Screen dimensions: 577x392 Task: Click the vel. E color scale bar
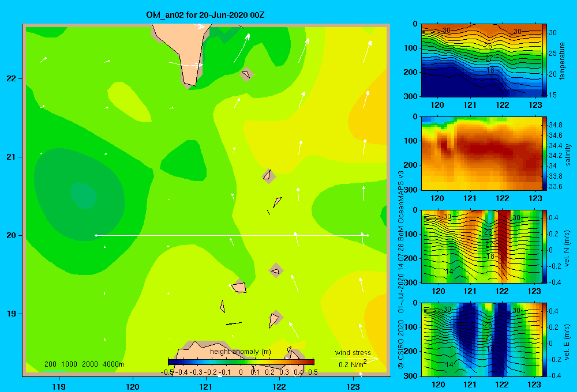coord(545,340)
